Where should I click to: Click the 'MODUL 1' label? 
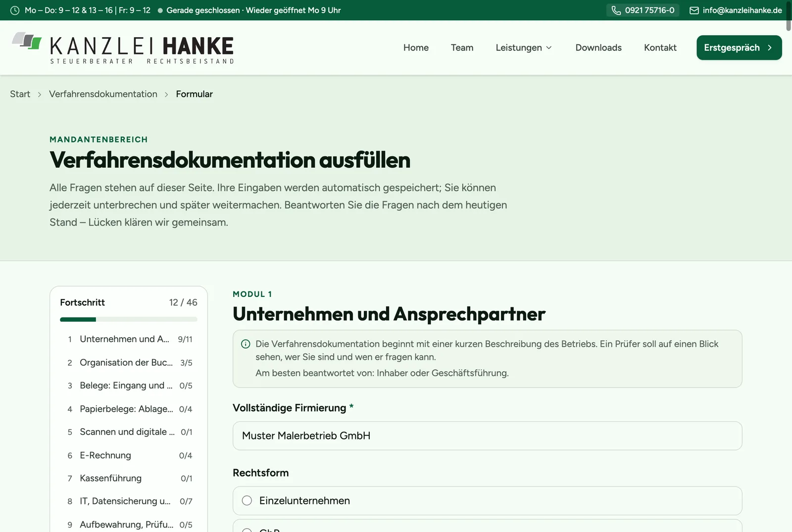click(x=252, y=294)
